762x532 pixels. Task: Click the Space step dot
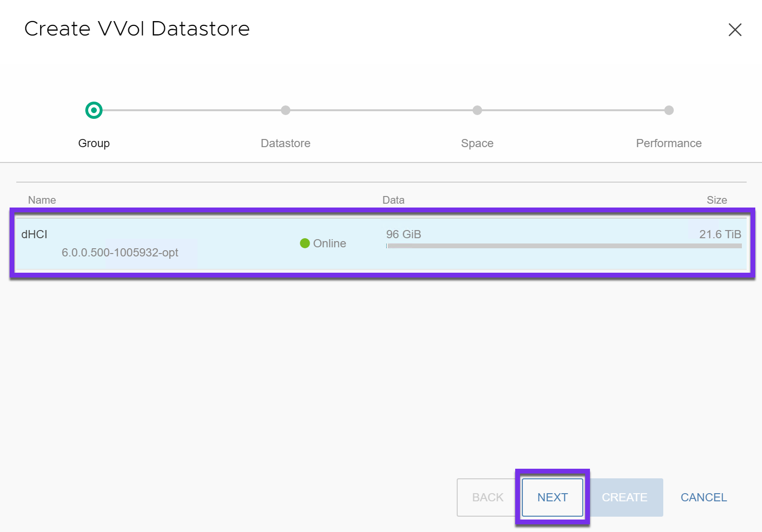(477, 110)
